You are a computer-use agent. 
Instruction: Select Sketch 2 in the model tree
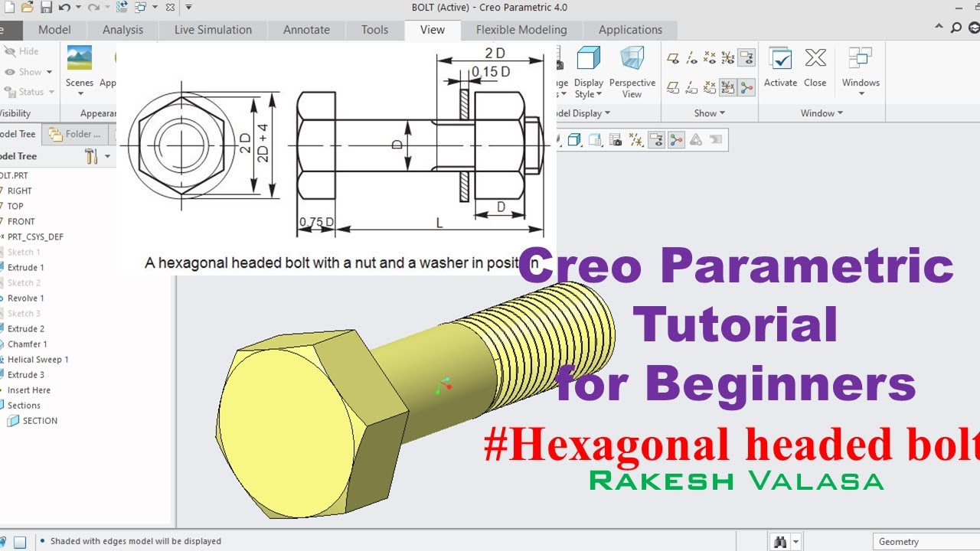click(x=24, y=283)
